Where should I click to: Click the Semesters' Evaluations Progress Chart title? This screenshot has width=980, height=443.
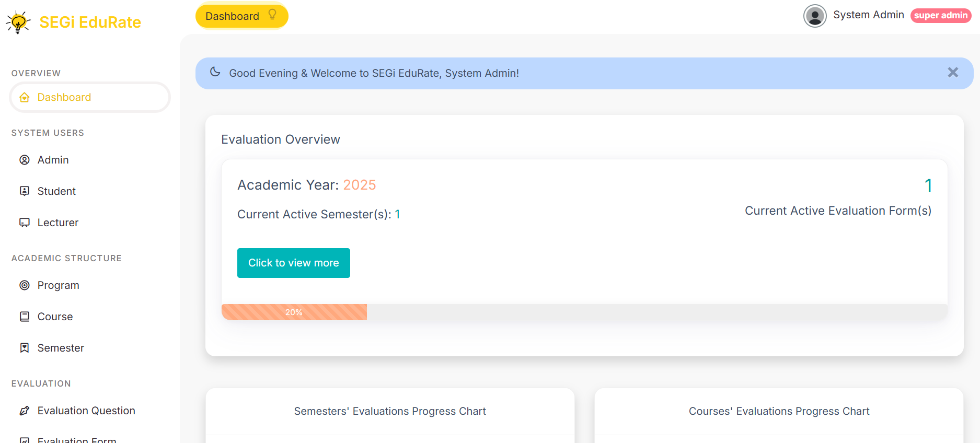point(390,411)
